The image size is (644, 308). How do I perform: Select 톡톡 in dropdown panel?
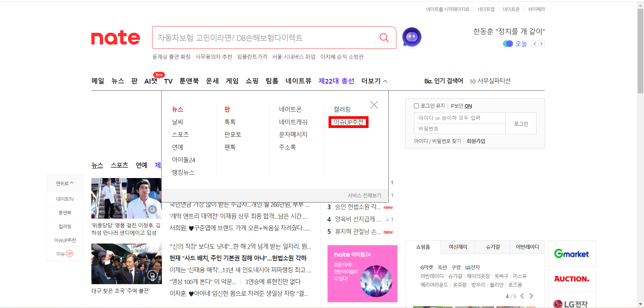pyautogui.click(x=230, y=122)
